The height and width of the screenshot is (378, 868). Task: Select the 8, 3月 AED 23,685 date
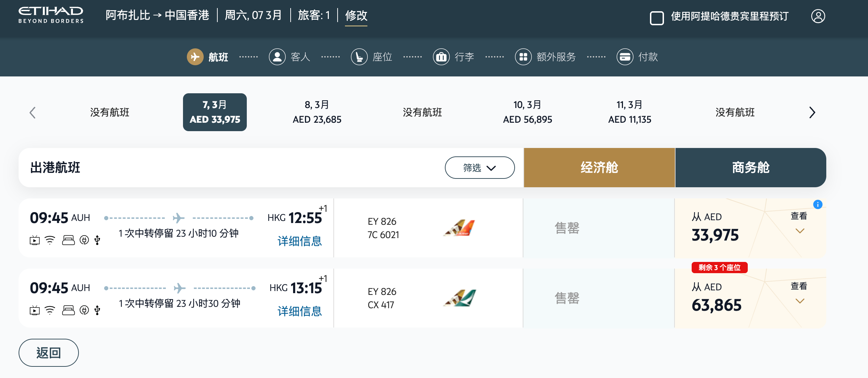317,112
